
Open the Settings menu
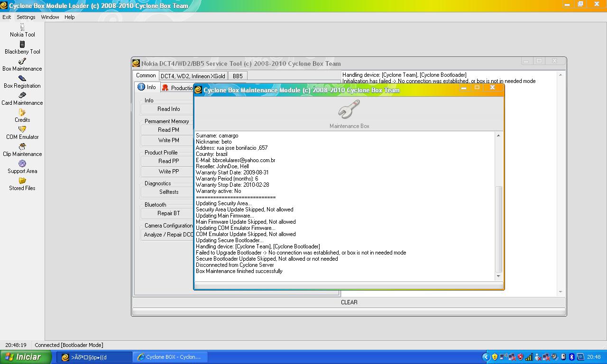pyautogui.click(x=26, y=17)
